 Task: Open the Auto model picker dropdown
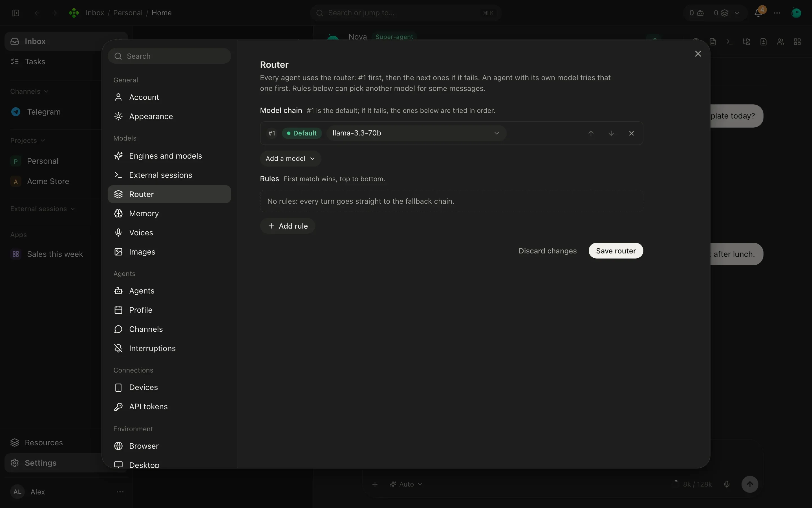pos(406,484)
